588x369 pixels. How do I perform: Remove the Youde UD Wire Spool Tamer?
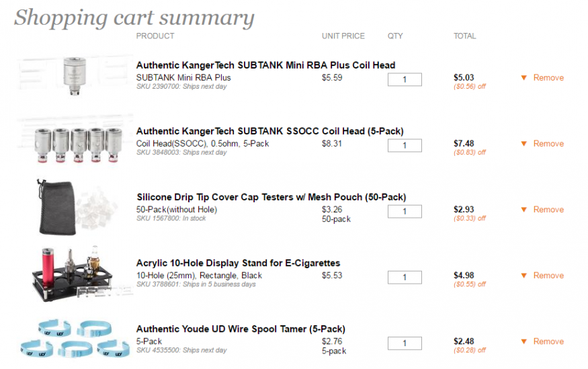pos(548,341)
